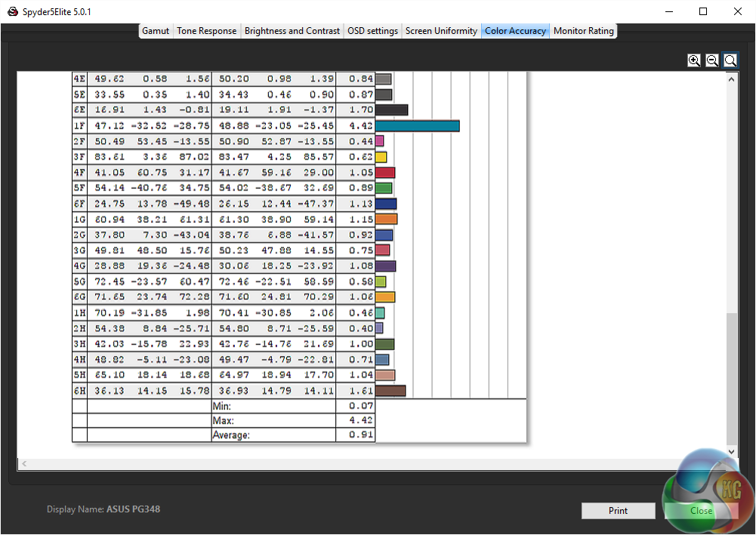Click the Min: label
This screenshot has height=535, width=756.
[222, 406]
